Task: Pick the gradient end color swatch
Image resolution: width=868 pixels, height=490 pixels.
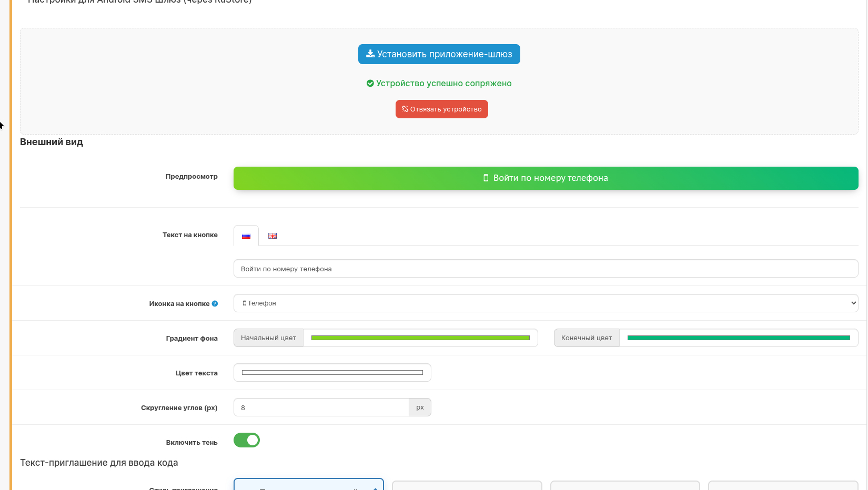Action: [739, 338]
